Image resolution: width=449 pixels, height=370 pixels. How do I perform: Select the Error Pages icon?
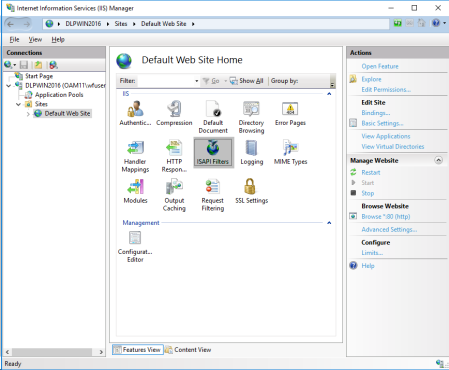290,109
